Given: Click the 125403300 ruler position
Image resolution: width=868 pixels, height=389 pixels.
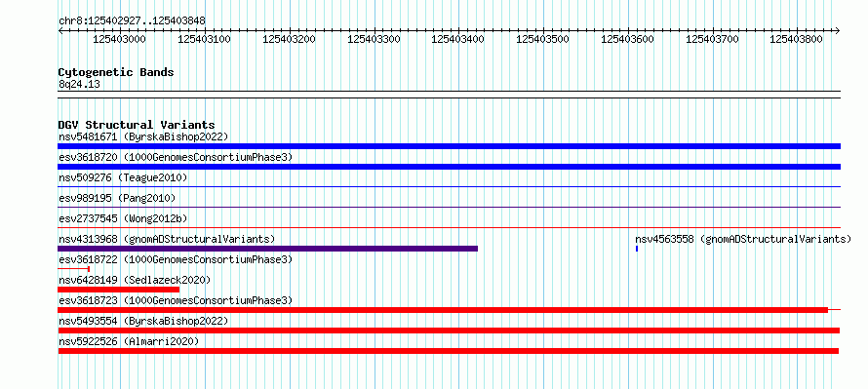Looking at the screenshot, I should tap(374, 39).
